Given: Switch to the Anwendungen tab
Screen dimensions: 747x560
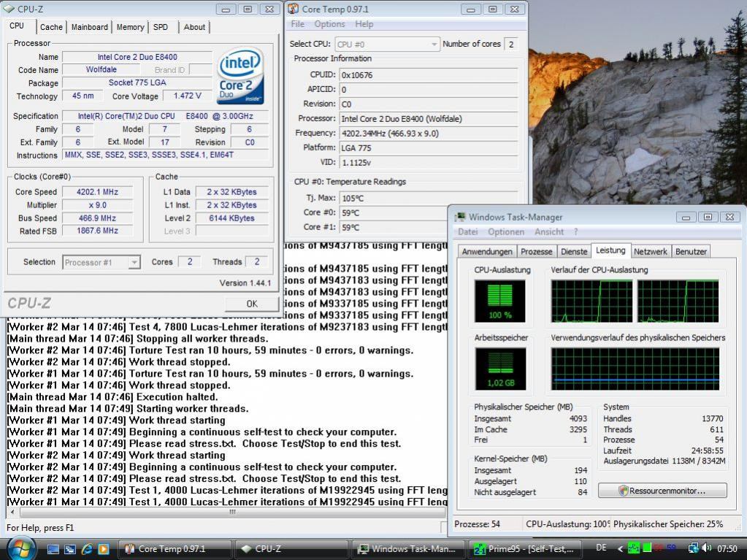Looking at the screenshot, I should click(487, 251).
